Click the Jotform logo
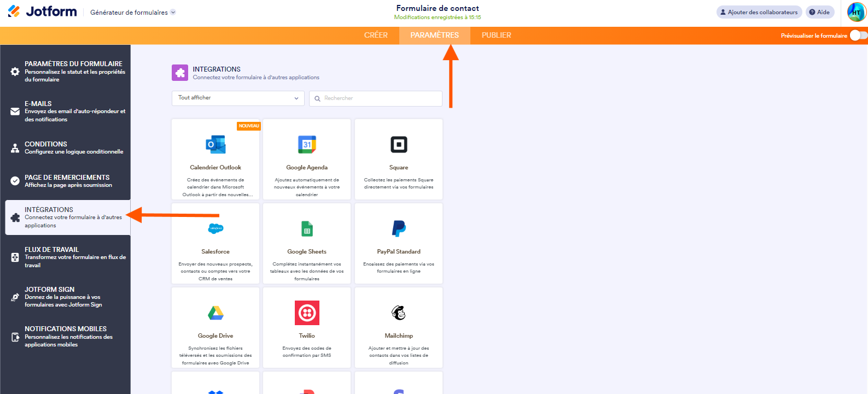 (42, 11)
